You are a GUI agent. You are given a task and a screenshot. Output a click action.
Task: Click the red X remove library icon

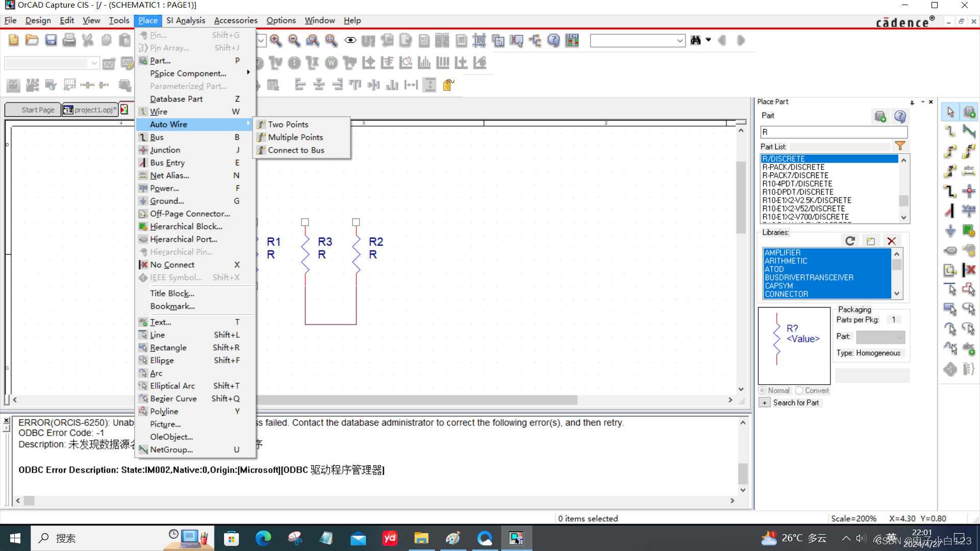(x=891, y=241)
